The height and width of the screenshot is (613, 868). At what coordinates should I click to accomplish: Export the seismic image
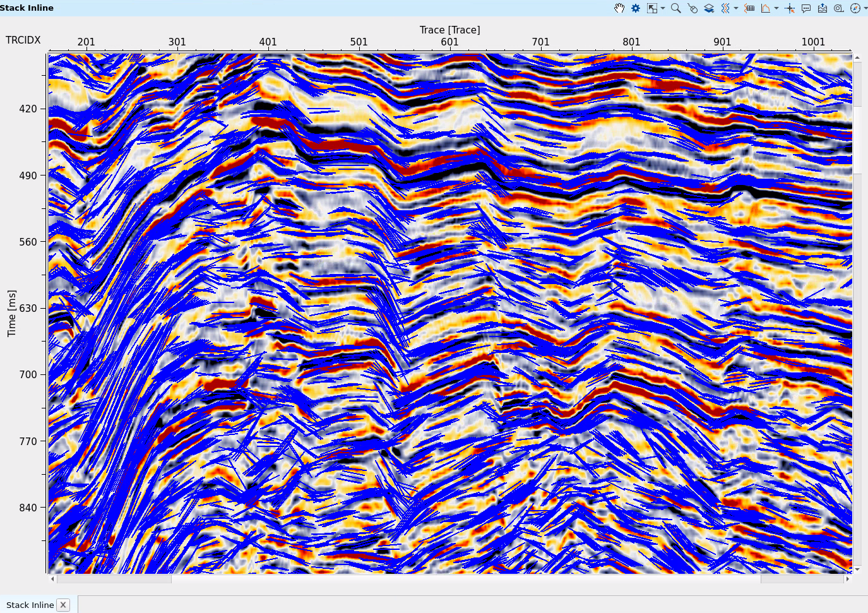[x=823, y=8]
